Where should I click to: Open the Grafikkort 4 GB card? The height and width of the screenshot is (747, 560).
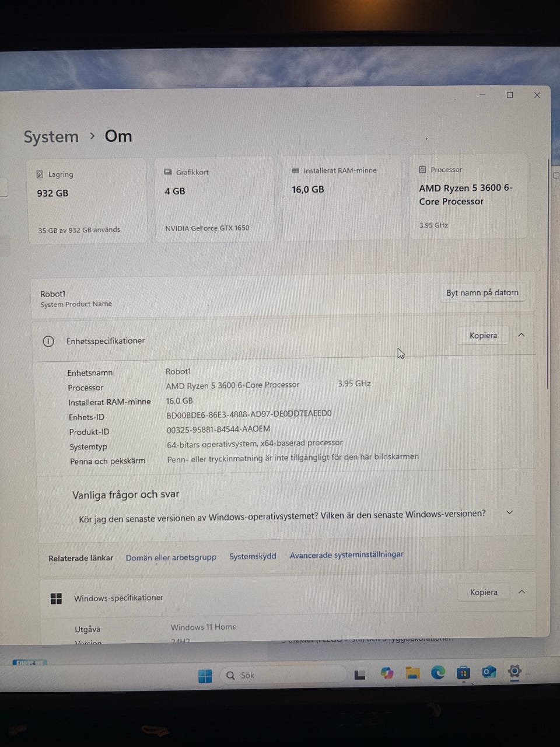pyautogui.click(x=214, y=198)
